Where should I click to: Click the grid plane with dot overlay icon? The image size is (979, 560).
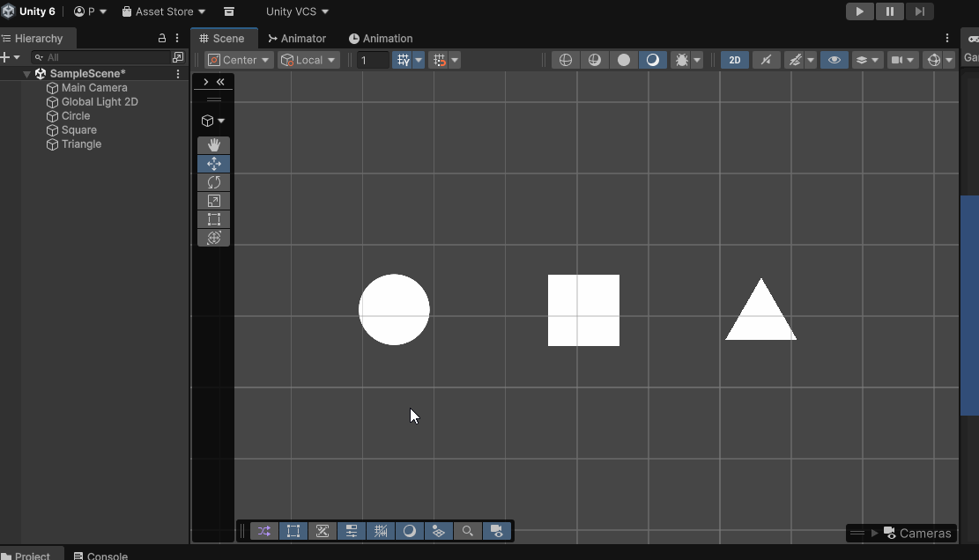coord(438,531)
